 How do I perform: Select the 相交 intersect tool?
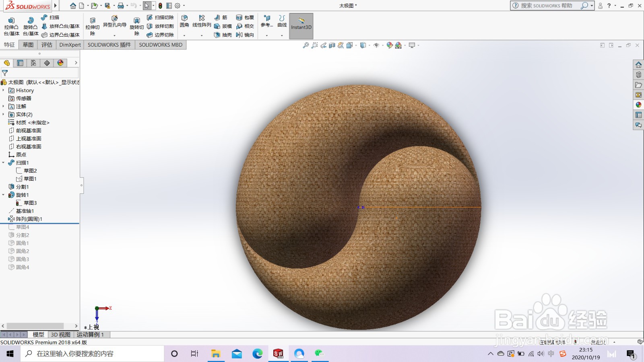[245, 26]
